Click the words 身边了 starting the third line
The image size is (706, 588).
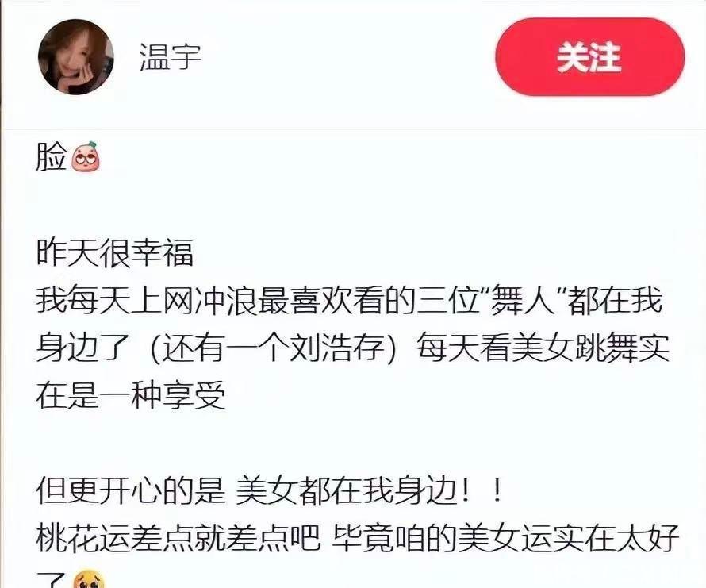[83, 348]
